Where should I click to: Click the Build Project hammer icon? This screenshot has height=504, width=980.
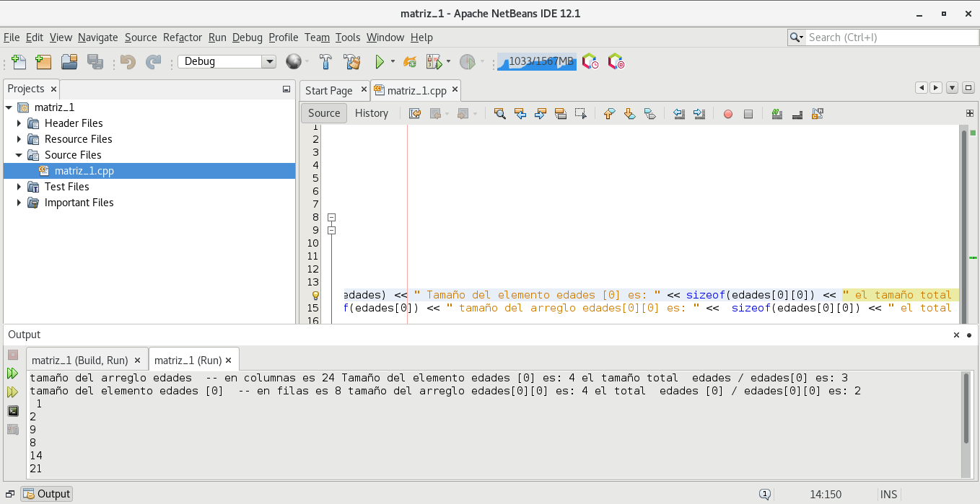325,62
